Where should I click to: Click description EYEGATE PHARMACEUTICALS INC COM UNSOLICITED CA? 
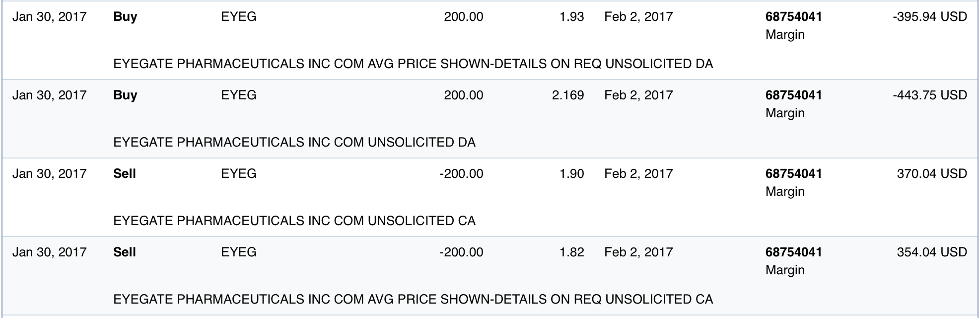[x=294, y=221]
